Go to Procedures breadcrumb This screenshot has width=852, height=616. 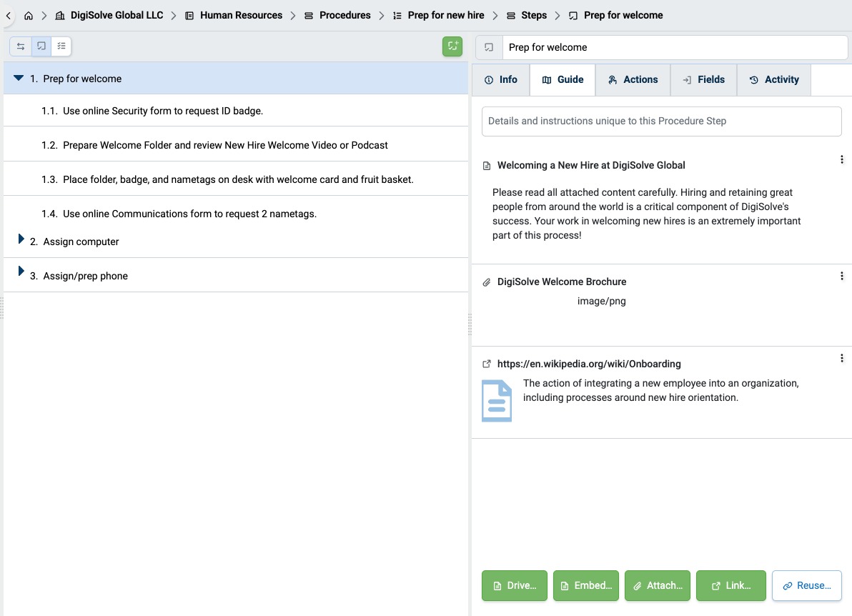pyautogui.click(x=337, y=16)
